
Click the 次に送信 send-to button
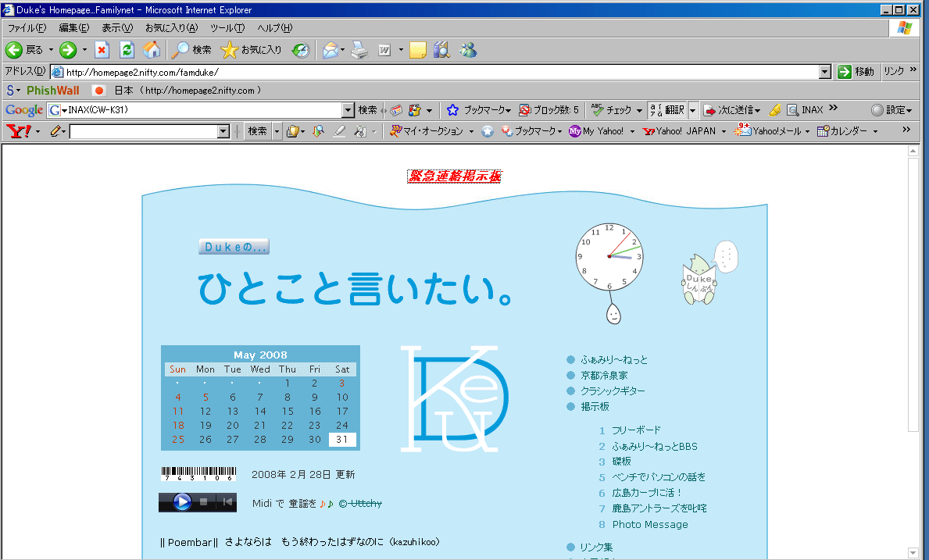tap(731, 110)
